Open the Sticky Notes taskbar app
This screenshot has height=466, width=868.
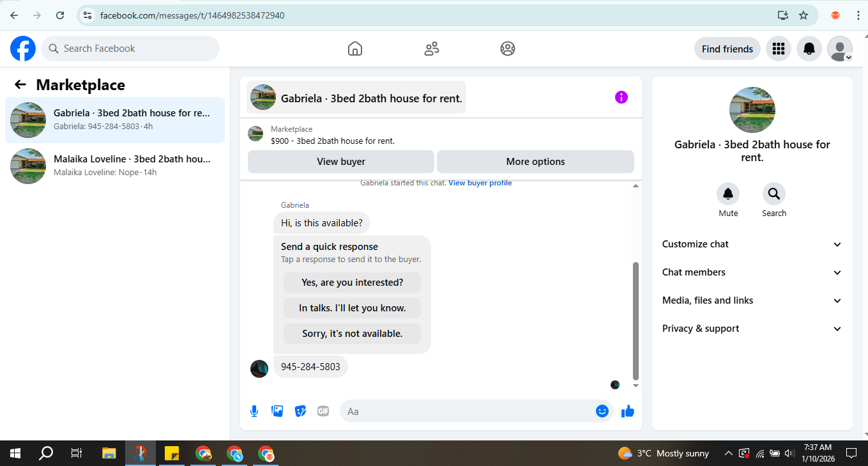pos(172,453)
